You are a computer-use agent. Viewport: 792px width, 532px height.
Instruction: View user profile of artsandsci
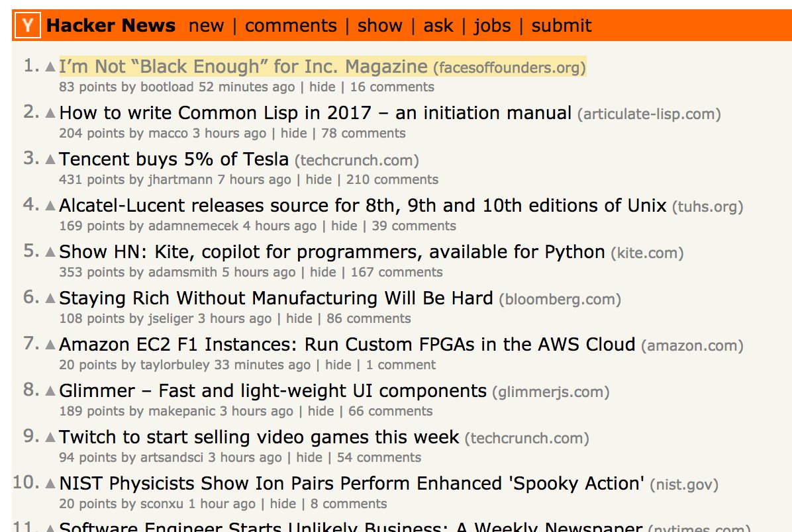tap(172, 457)
